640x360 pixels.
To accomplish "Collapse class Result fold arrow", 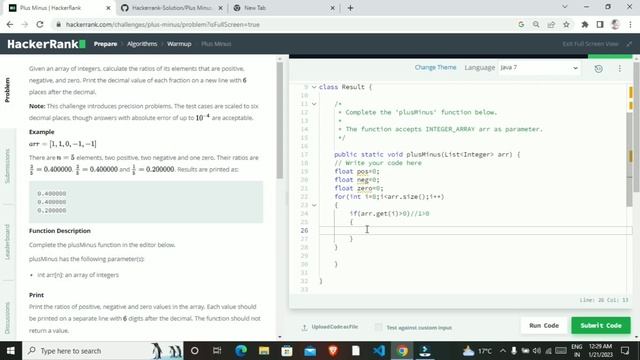I will coord(314,87).
